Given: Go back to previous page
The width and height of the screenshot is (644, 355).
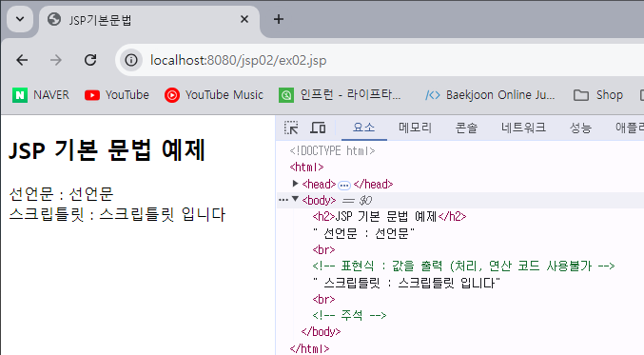Looking at the screenshot, I should coord(22,60).
